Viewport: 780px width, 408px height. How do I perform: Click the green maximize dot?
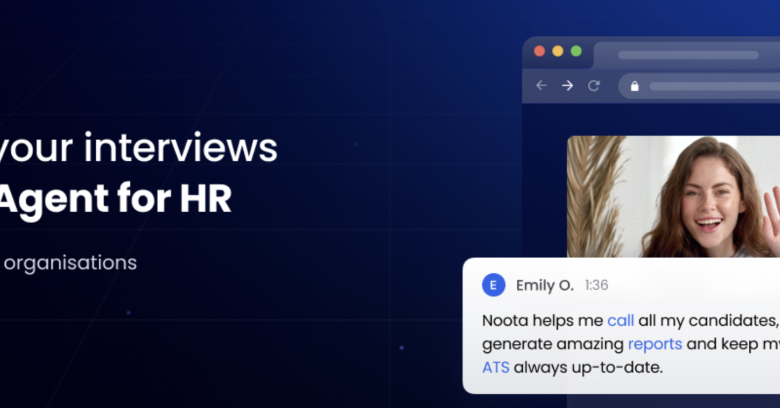click(x=576, y=51)
